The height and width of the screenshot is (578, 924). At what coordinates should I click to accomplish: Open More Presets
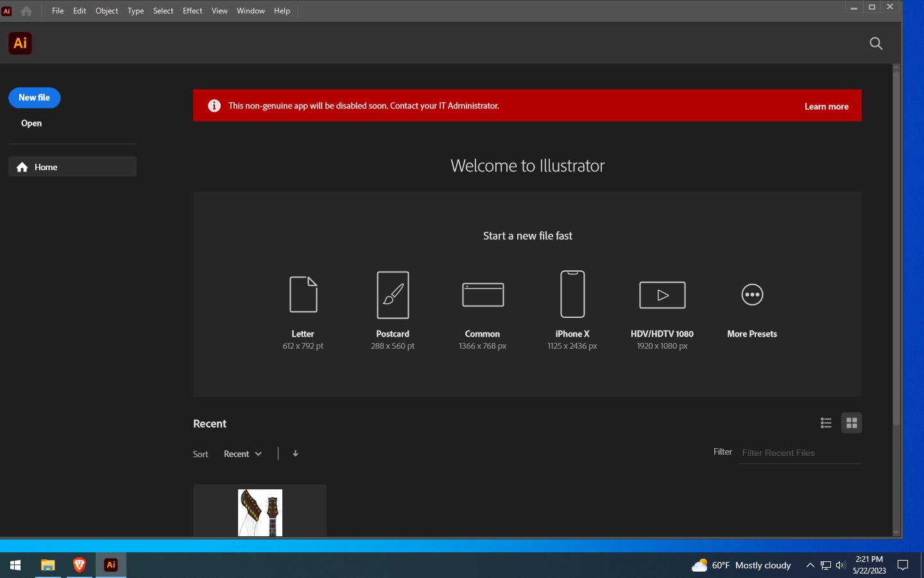752,295
